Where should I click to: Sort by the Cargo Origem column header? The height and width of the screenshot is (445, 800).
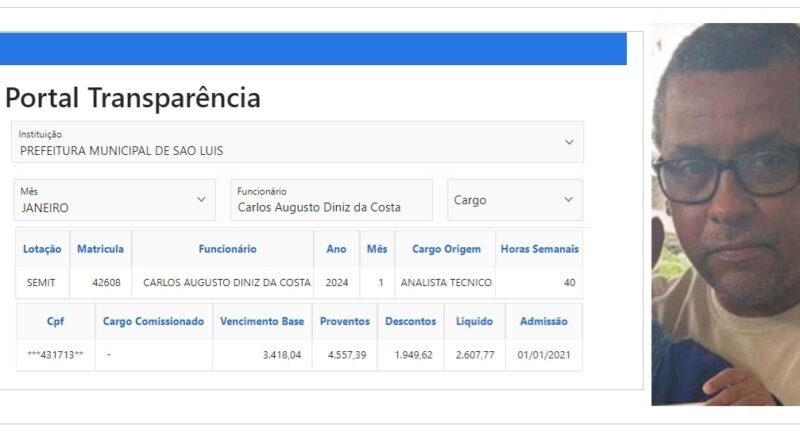pyautogui.click(x=446, y=249)
